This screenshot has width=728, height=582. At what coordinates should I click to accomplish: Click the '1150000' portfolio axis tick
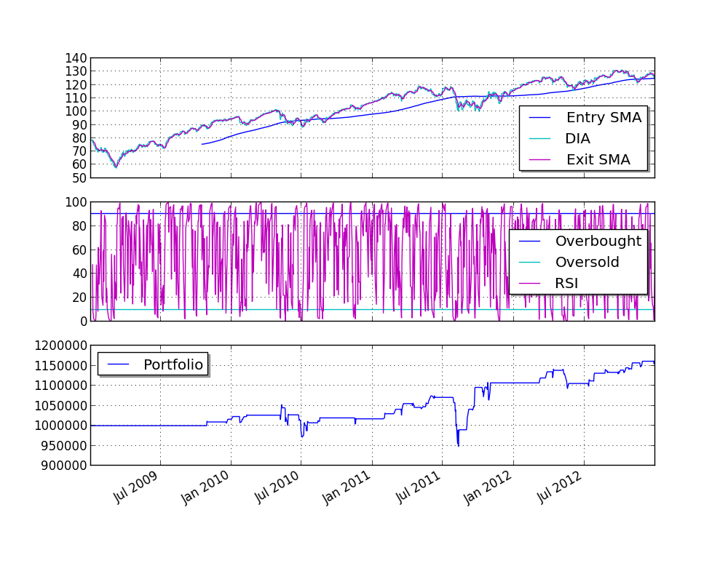(x=61, y=366)
